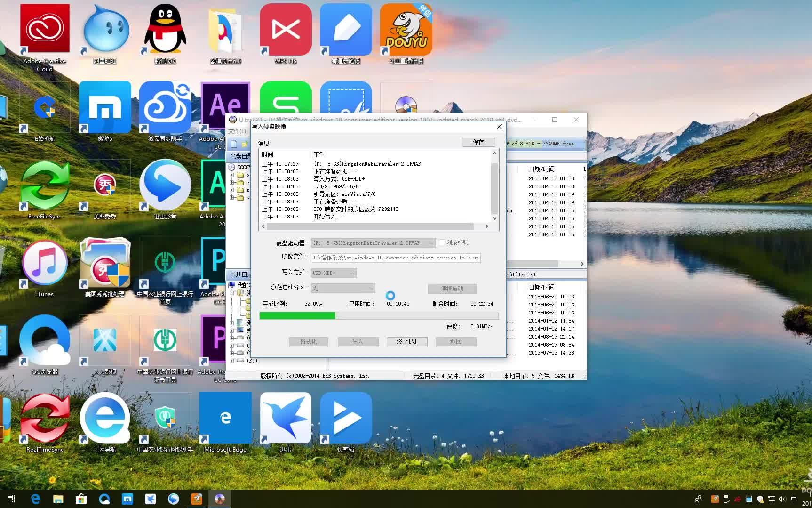Click the new file icon in UltraISO toolbar
The image size is (812, 508).
234,144
